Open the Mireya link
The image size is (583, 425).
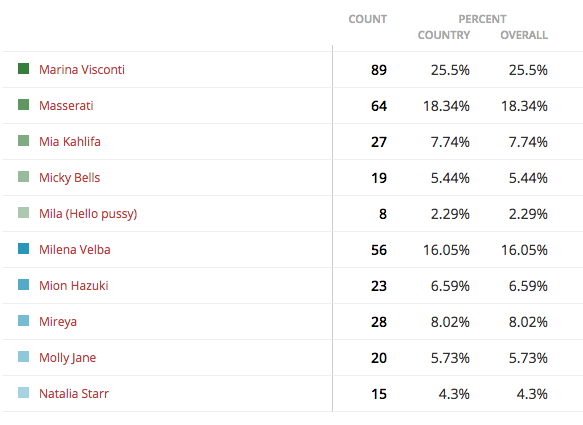[x=58, y=322]
